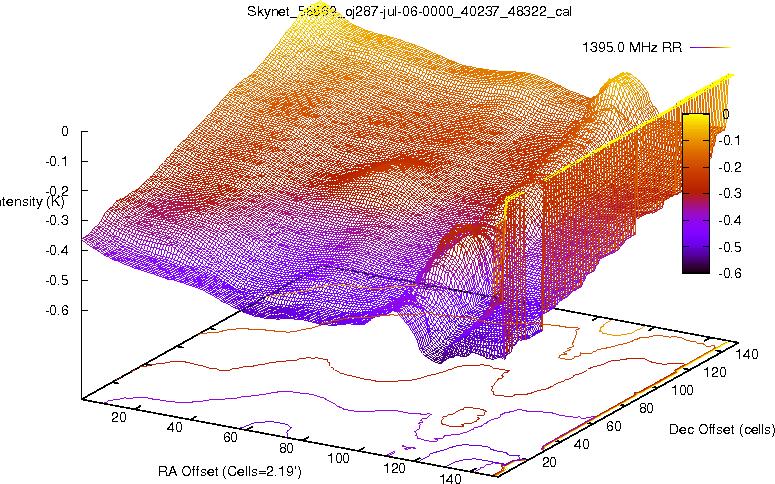Viewport: 775px width, 484px height.
Task: Click the plot title starting with Skynet
Action: tap(409, 11)
